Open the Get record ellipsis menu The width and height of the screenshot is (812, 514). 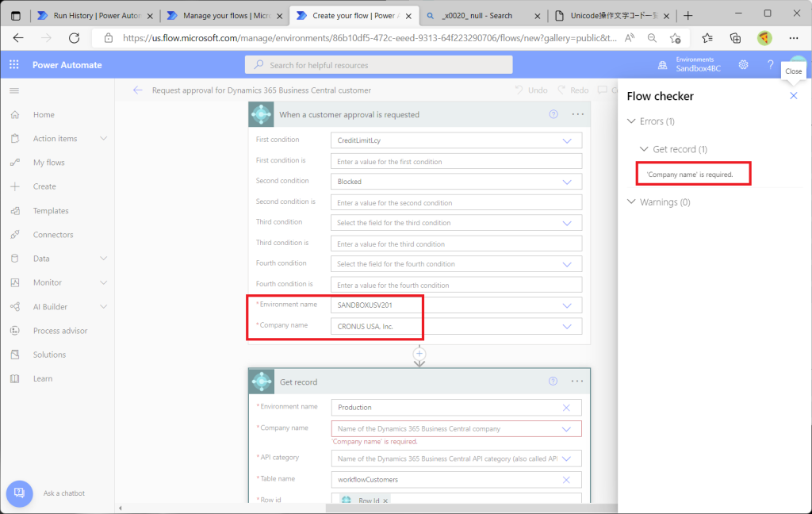(x=577, y=382)
